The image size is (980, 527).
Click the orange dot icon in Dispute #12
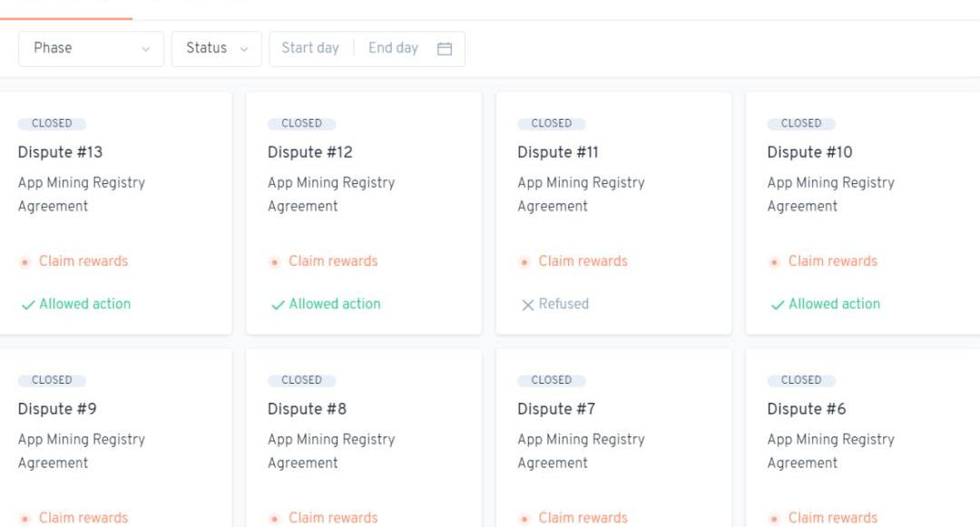(x=275, y=262)
